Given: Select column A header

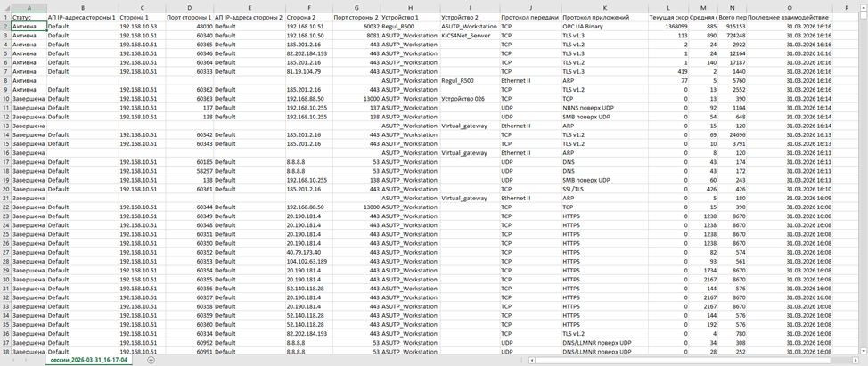Looking at the screenshot, I should (28, 7).
